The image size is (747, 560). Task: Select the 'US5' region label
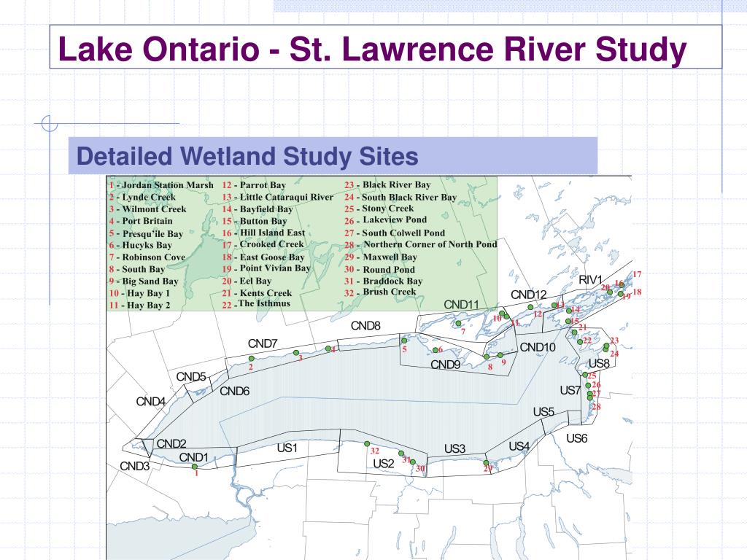point(543,411)
